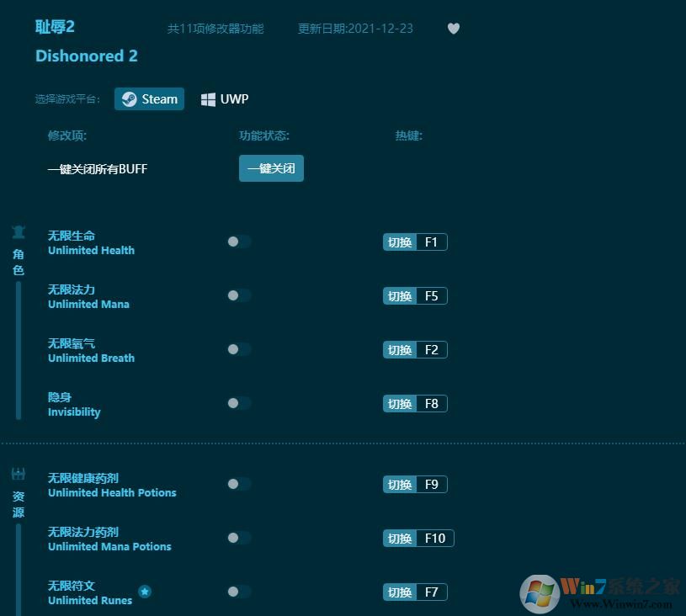Click the 角色 character section icon
This screenshot has height=616, width=686.
click(18, 231)
